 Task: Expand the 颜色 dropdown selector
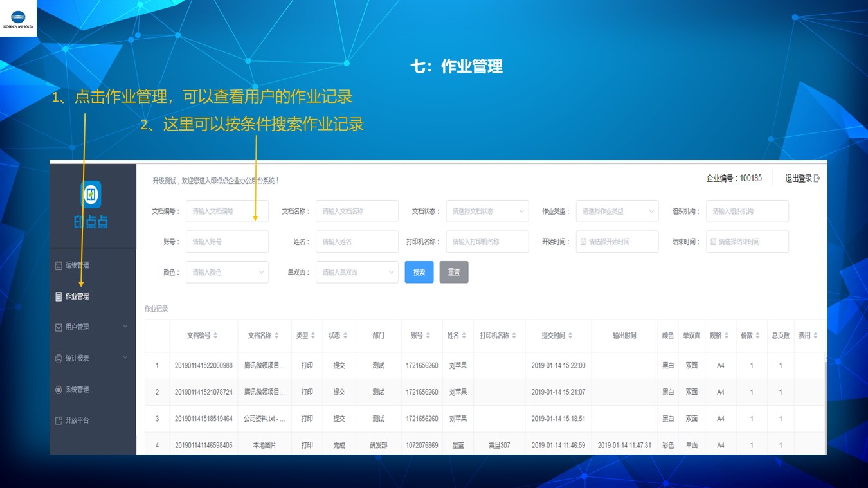227,272
